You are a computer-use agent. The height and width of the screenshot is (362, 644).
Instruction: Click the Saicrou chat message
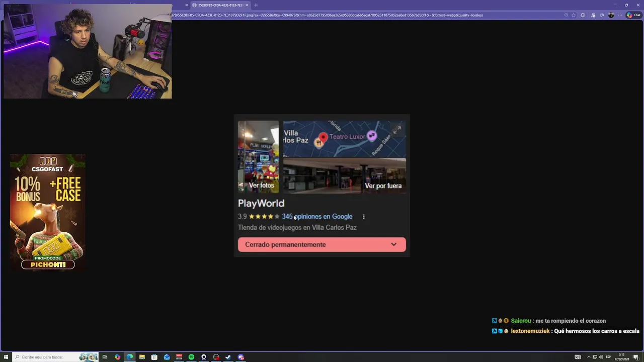coord(549,321)
